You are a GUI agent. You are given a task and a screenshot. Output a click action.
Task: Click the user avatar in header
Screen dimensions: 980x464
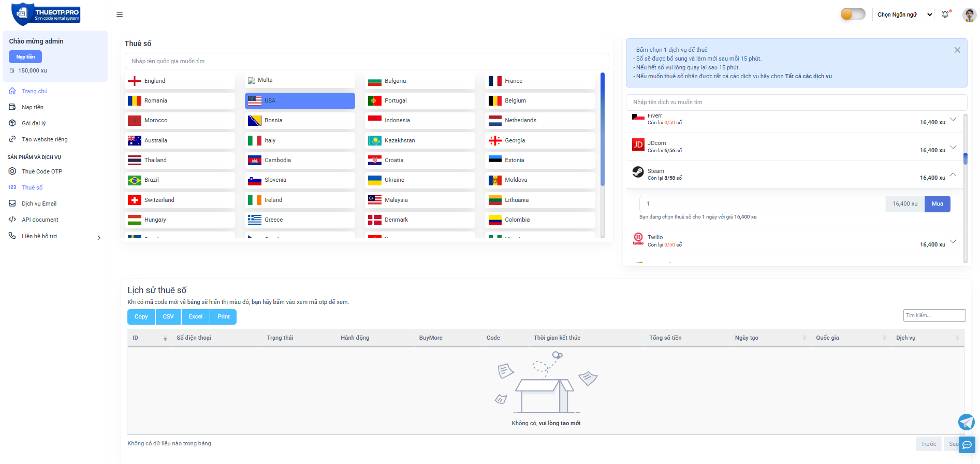969,15
